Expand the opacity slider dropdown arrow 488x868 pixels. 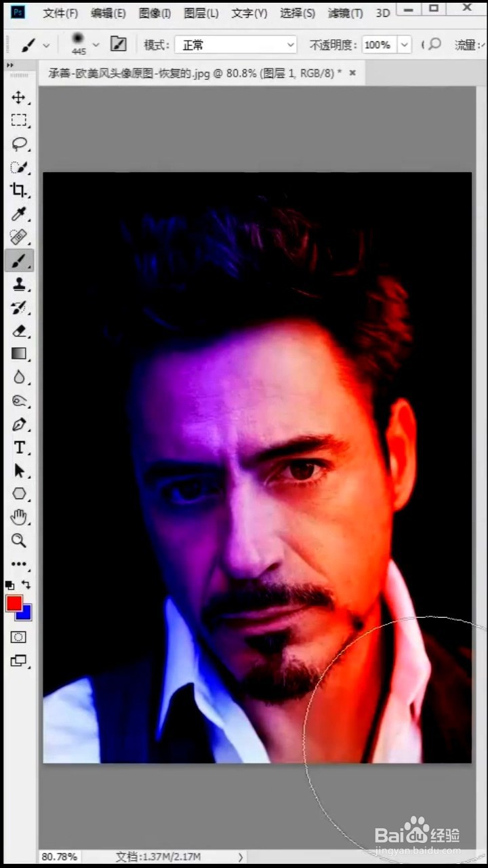point(405,45)
